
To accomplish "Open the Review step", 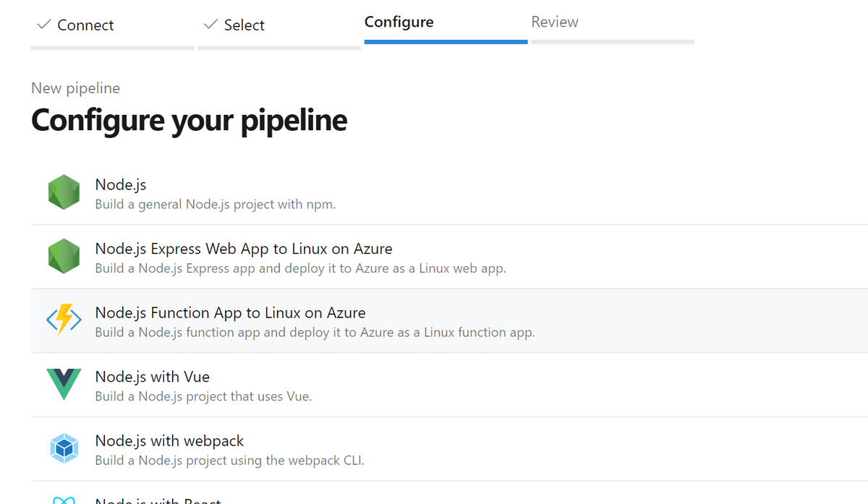I will coord(555,22).
